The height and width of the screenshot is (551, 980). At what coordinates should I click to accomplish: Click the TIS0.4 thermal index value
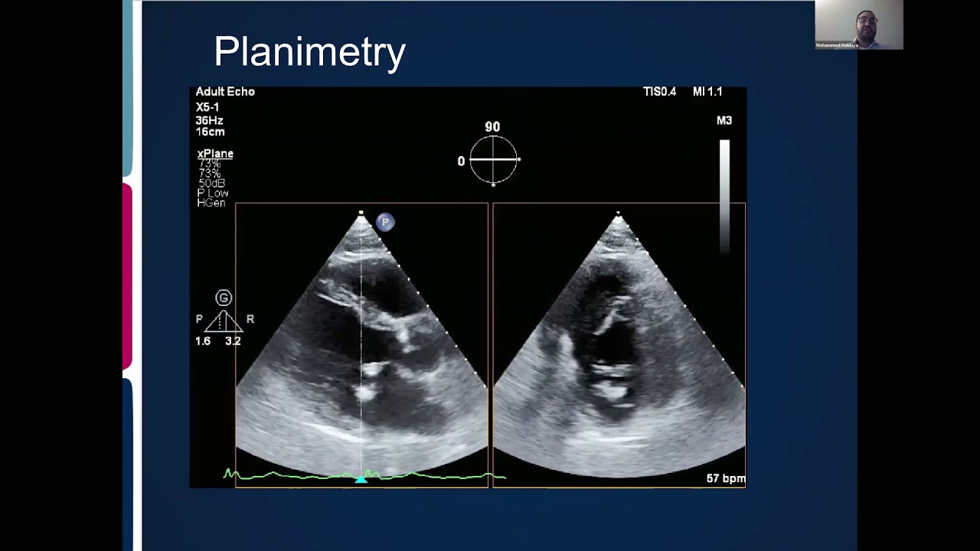click(659, 92)
